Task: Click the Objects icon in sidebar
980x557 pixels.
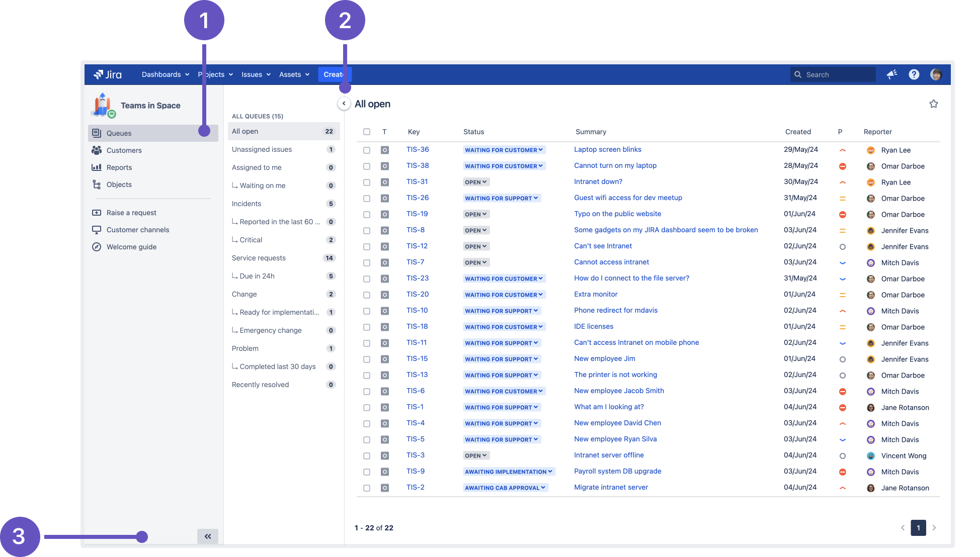Action: click(x=96, y=183)
